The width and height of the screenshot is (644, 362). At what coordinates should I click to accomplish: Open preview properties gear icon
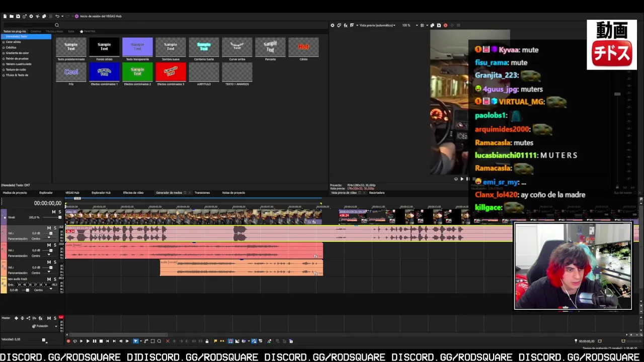click(x=332, y=25)
